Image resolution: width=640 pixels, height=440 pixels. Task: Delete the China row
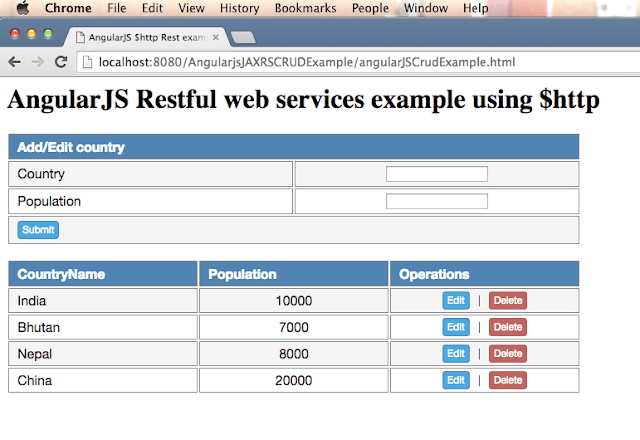point(508,380)
